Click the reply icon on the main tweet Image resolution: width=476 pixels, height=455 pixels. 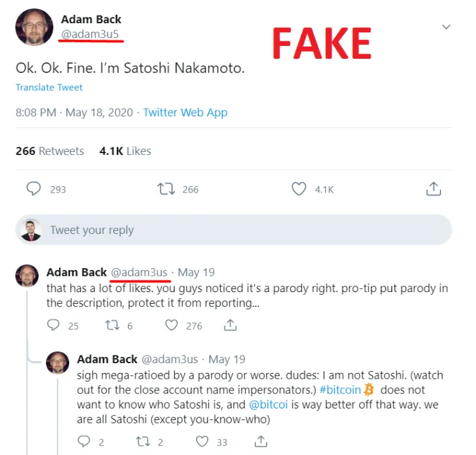point(34,189)
